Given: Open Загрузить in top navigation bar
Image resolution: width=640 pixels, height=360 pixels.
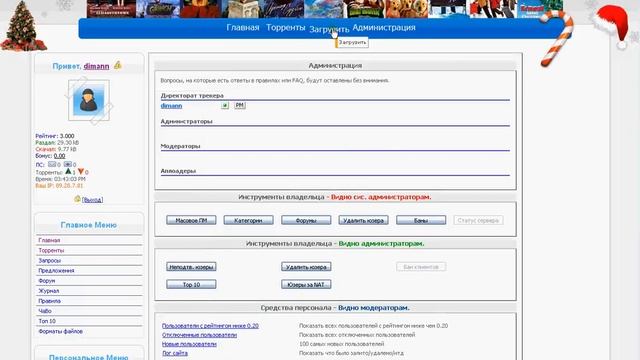Looking at the screenshot, I should (329, 29).
